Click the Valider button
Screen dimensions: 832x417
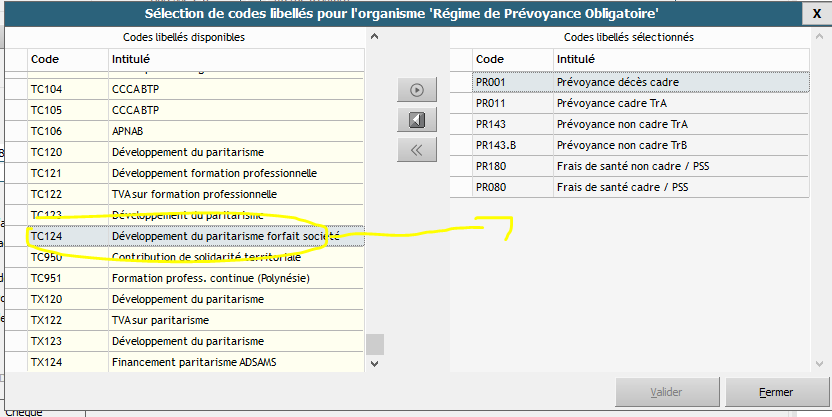click(666, 392)
